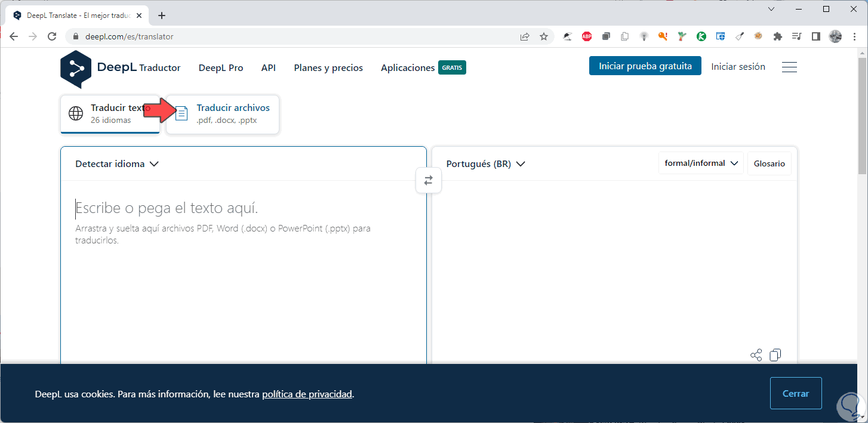
Task: Click Iniciar prueba gratuita button
Action: [645, 66]
